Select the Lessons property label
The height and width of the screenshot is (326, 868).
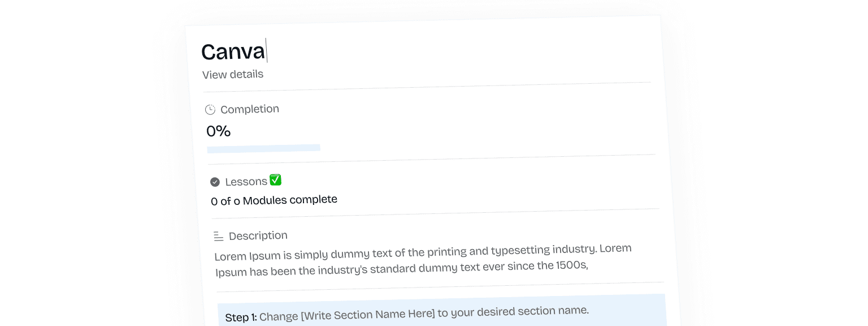[x=246, y=182]
